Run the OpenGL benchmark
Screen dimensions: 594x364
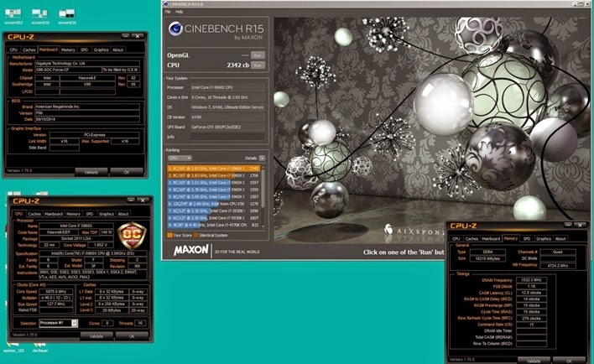pos(258,55)
